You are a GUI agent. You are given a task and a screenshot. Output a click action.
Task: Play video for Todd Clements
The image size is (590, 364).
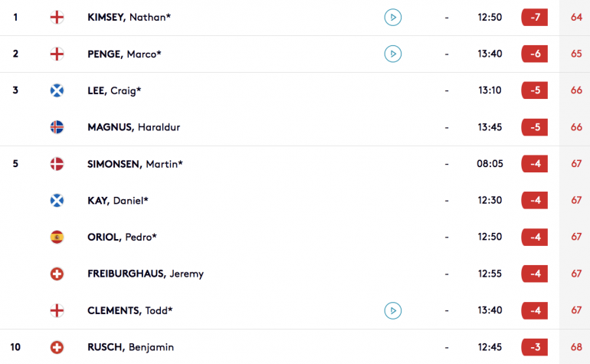point(392,310)
